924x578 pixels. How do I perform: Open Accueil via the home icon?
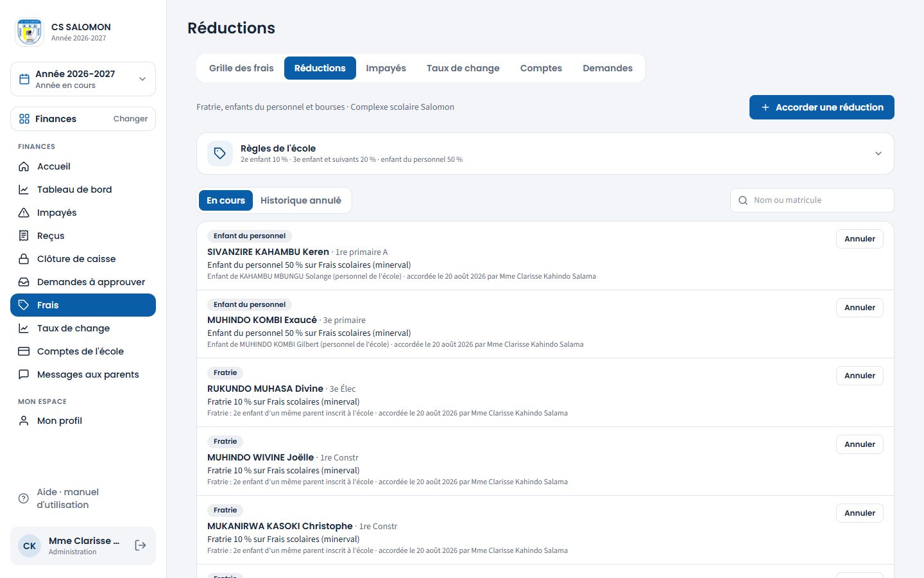point(24,166)
